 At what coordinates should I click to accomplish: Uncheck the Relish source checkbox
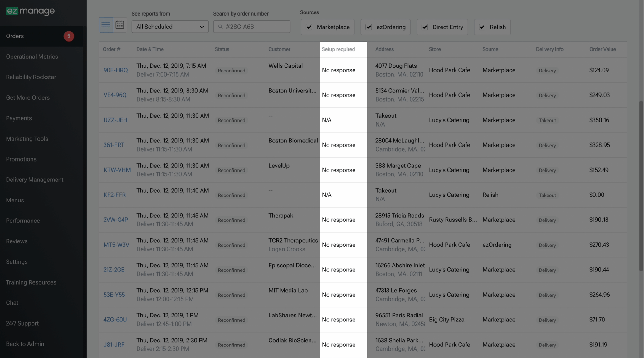click(482, 27)
